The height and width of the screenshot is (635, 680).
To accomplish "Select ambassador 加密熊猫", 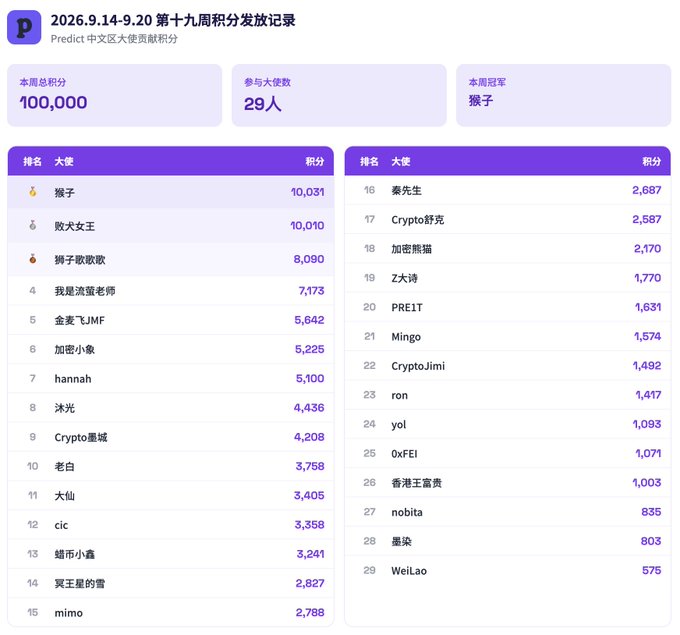I will tap(412, 249).
